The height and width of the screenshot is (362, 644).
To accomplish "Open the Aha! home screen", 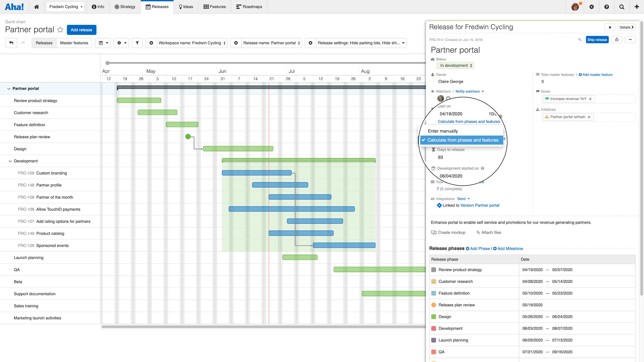I will point(36,7).
